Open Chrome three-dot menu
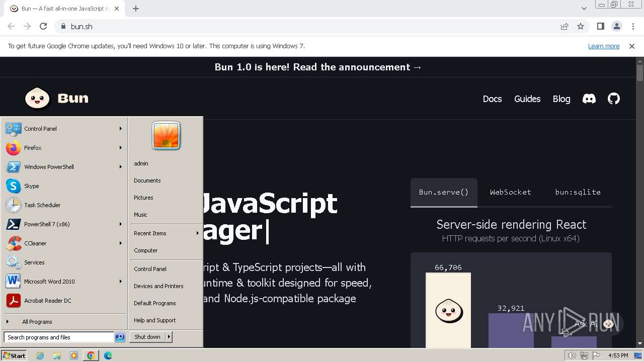This screenshot has width=644, height=362. [x=632, y=26]
